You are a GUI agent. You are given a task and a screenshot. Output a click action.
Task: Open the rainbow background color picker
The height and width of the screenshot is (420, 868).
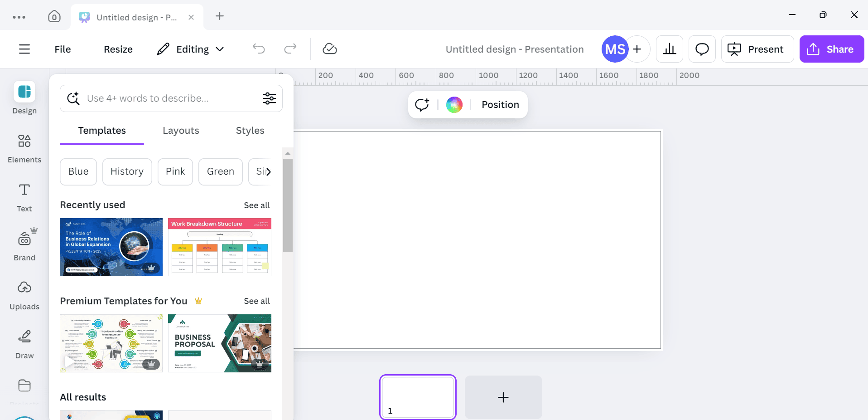[454, 105]
